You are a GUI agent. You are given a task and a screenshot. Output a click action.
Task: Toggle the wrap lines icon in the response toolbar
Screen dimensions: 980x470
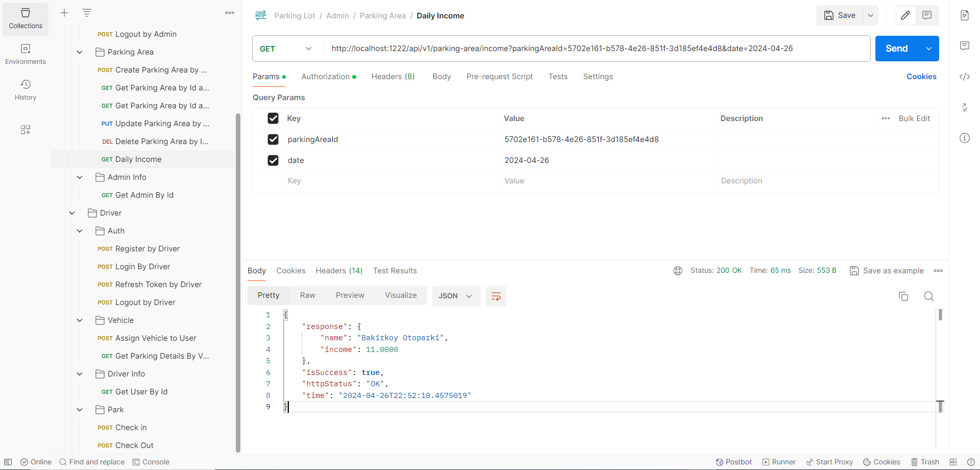[496, 296]
